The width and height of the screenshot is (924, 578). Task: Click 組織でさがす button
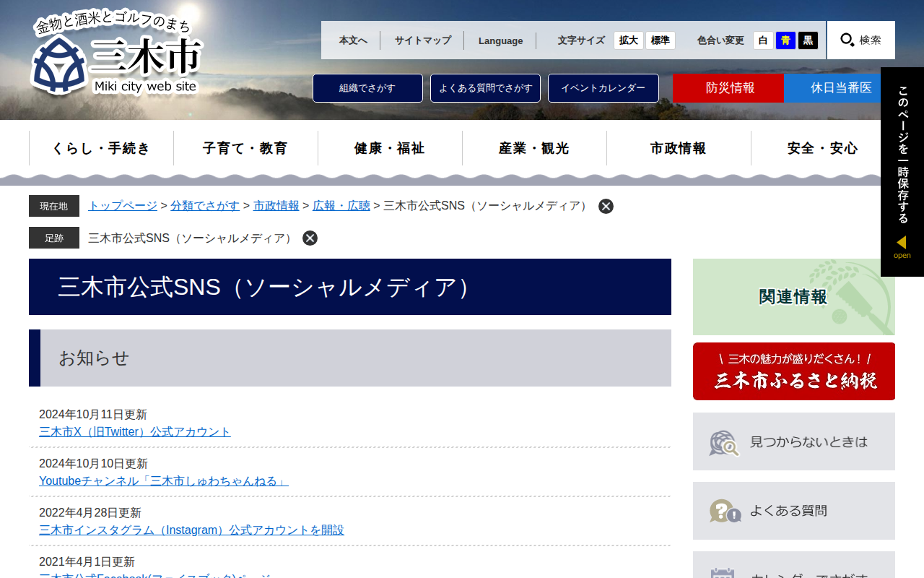tap(367, 88)
